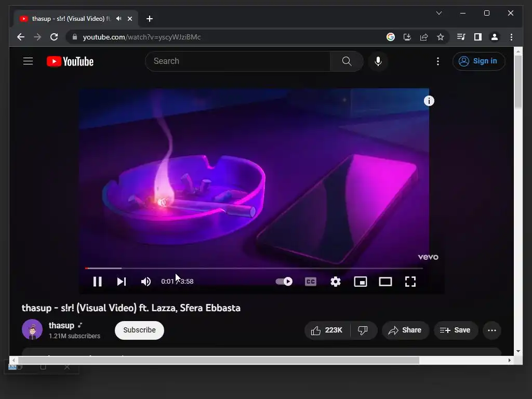This screenshot has width=532, height=399.
Task: Open browser profile icon
Action: click(495, 37)
